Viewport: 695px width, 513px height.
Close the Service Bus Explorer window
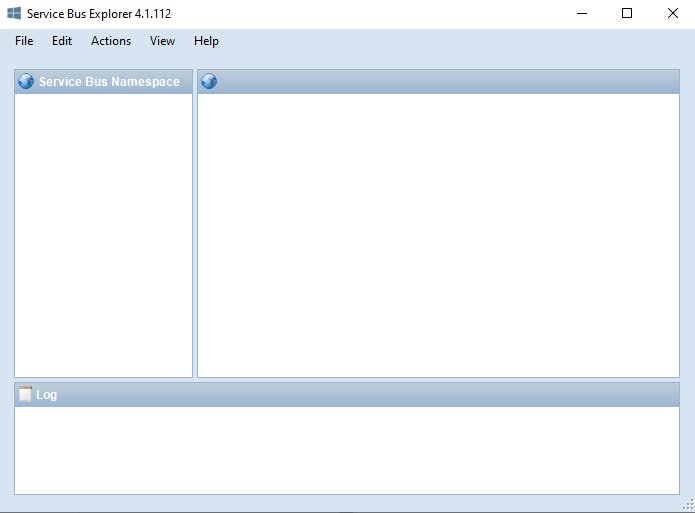[x=672, y=14]
